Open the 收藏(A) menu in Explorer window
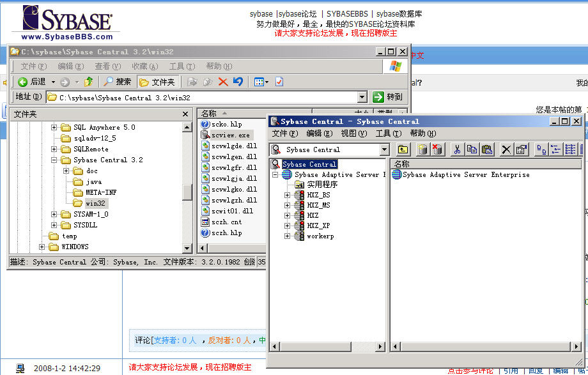Image resolution: width=588 pixels, height=375 pixels. (144, 66)
